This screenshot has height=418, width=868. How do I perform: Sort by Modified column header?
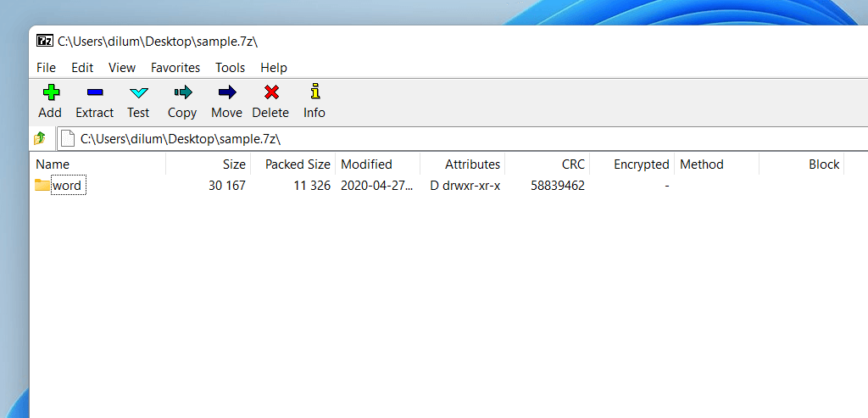click(x=377, y=164)
